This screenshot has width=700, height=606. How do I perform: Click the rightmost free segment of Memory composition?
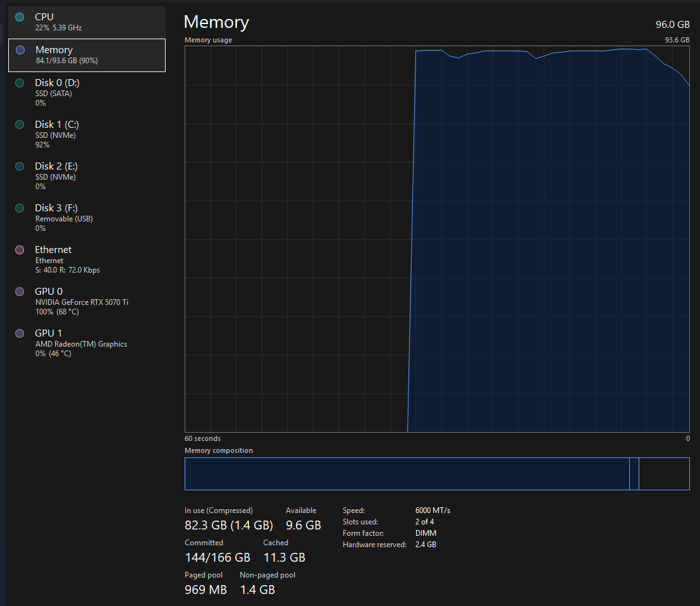(664, 474)
